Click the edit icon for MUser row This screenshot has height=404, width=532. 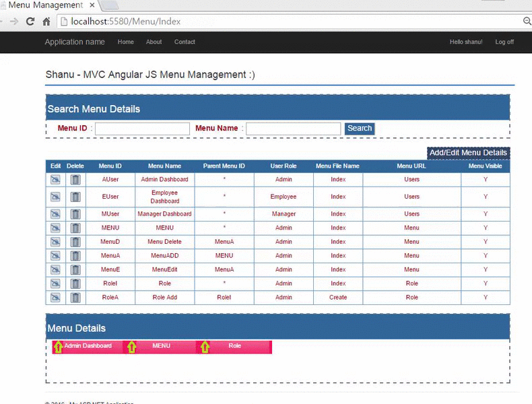tap(55, 214)
